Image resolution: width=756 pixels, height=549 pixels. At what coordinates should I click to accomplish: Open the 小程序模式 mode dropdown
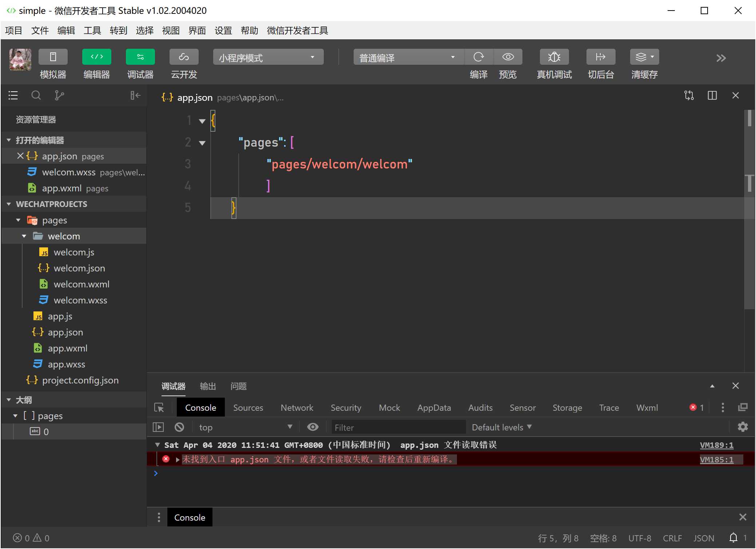tap(268, 57)
